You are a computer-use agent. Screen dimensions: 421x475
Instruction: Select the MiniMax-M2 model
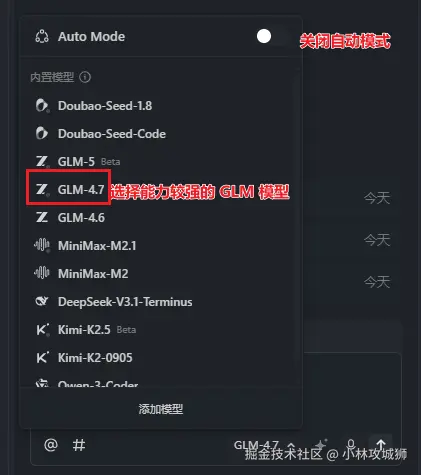tap(161, 274)
